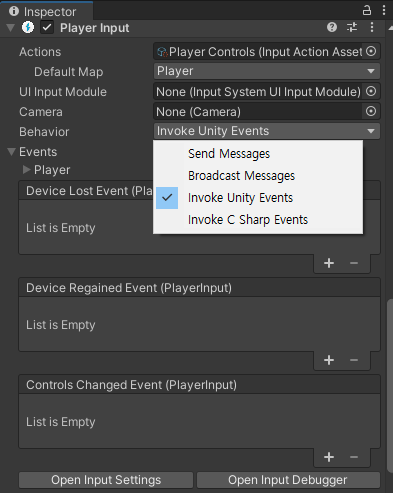The height and width of the screenshot is (493, 393).
Task: Click the Inspector lock icon
Action: pos(367,10)
